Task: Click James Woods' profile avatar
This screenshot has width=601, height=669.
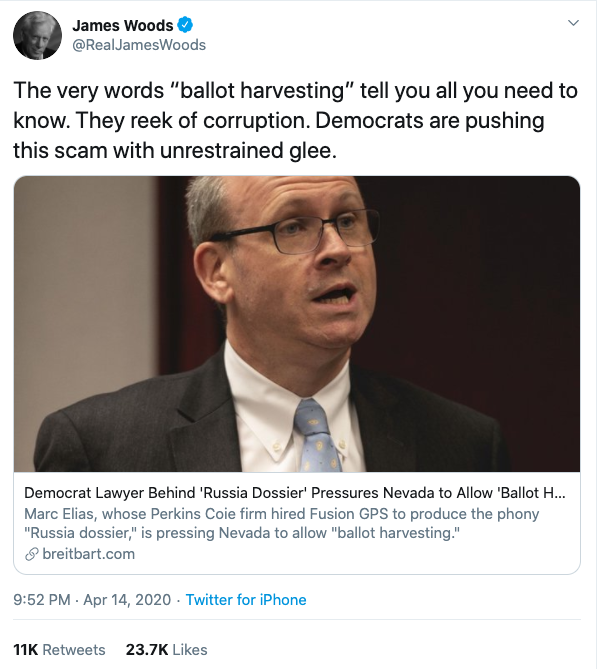Action: [x=37, y=35]
